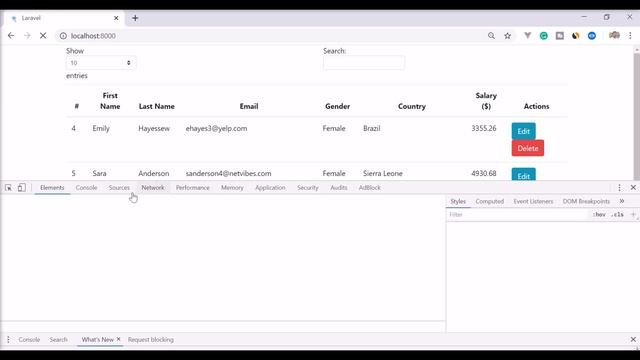
Task: Open the drawer Search tab
Action: (59, 340)
